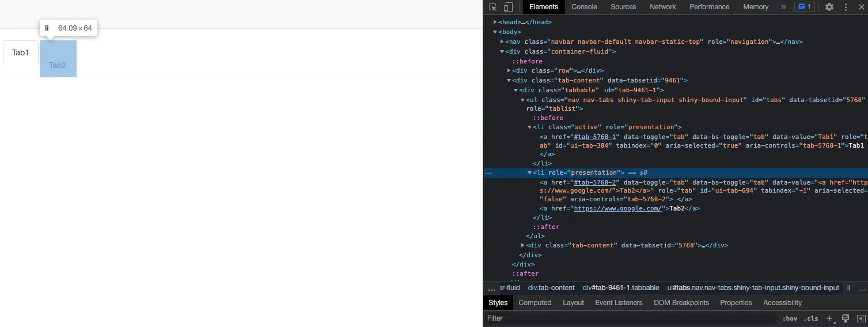Collapse the selected li role presentation node

tap(529, 172)
